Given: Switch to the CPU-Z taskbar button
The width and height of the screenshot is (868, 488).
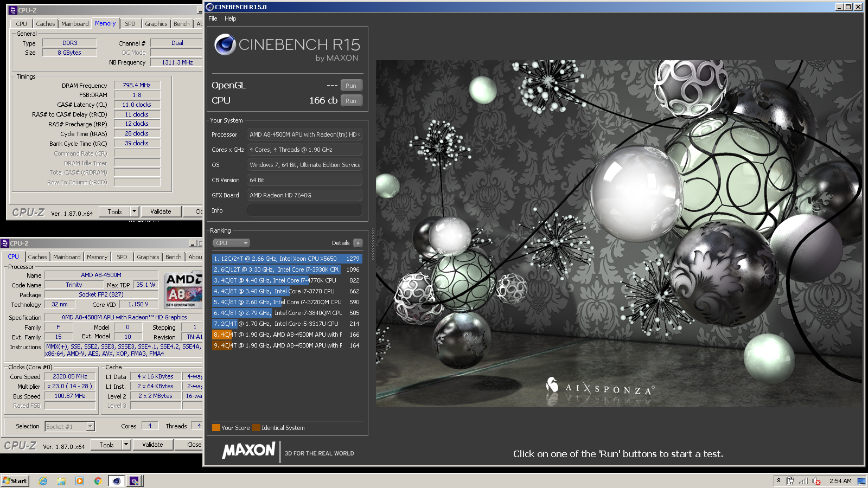Looking at the screenshot, I should [x=134, y=481].
